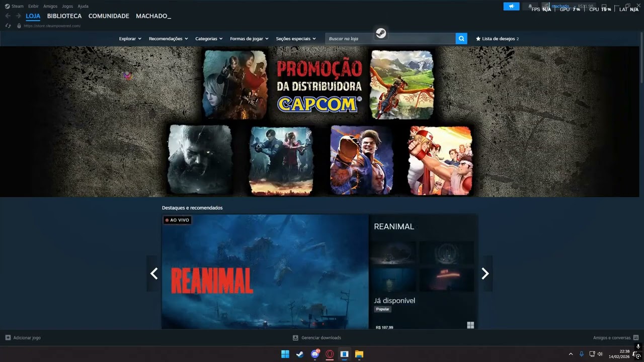
Task: Open the friends icon beside Amigos e conversas
Action: click(636, 338)
